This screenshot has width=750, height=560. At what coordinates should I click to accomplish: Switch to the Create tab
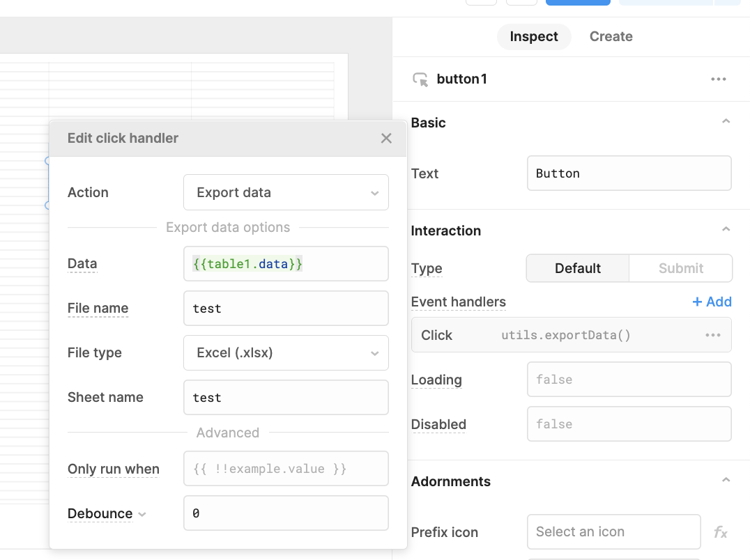[x=611, y=36]
